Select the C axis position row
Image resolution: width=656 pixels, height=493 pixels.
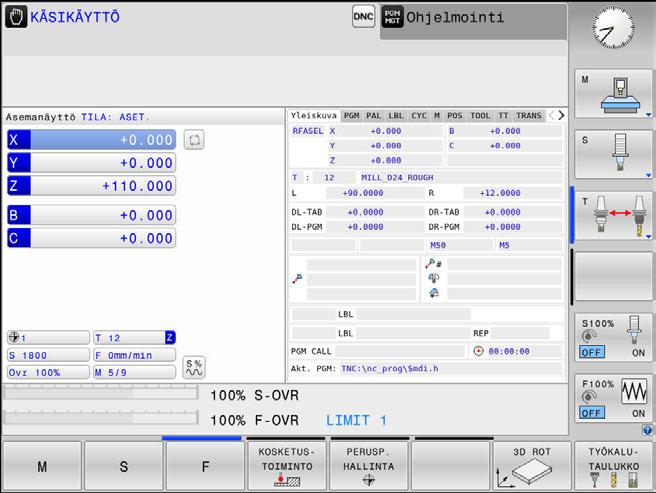(x=92, y=238)
